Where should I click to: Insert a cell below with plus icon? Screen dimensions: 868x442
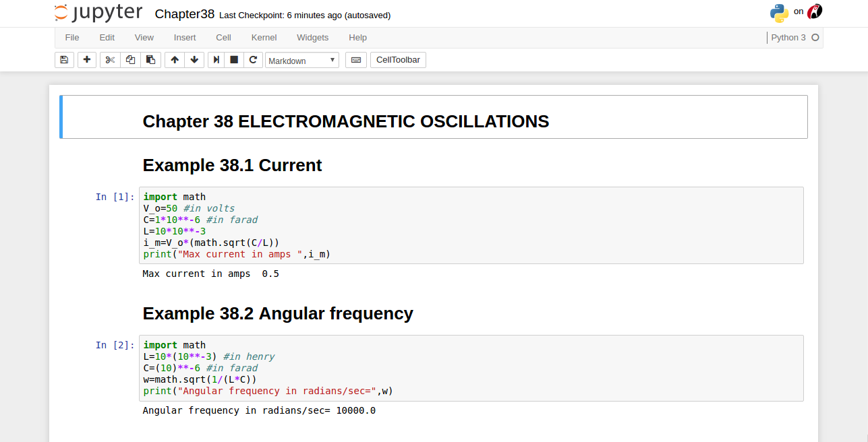[x=87, y=60]
